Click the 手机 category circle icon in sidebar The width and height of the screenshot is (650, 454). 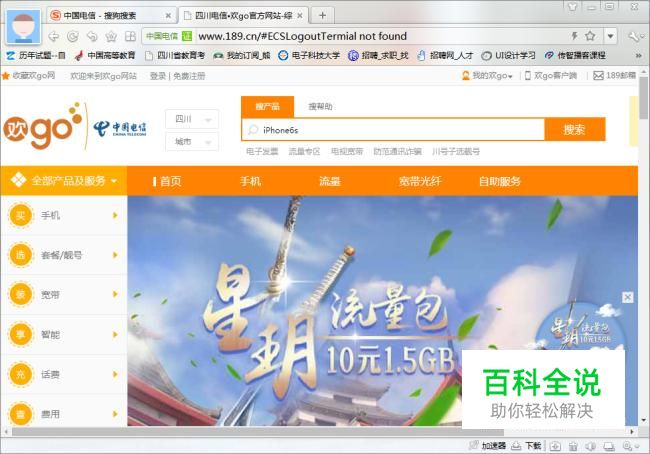[x=20, y=215]
